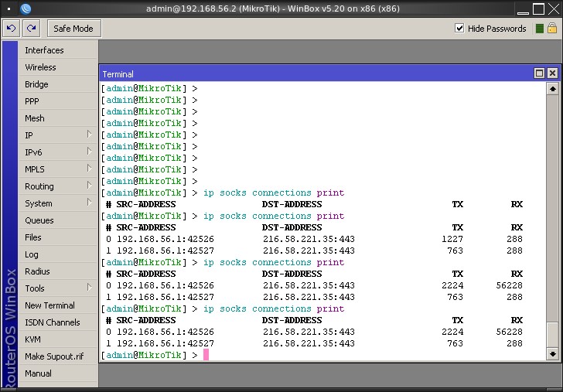Image resolution: width=563 pixels, height=392 pixels.
Task: Click the TX value 1227
Action: [x=452, y=239]
